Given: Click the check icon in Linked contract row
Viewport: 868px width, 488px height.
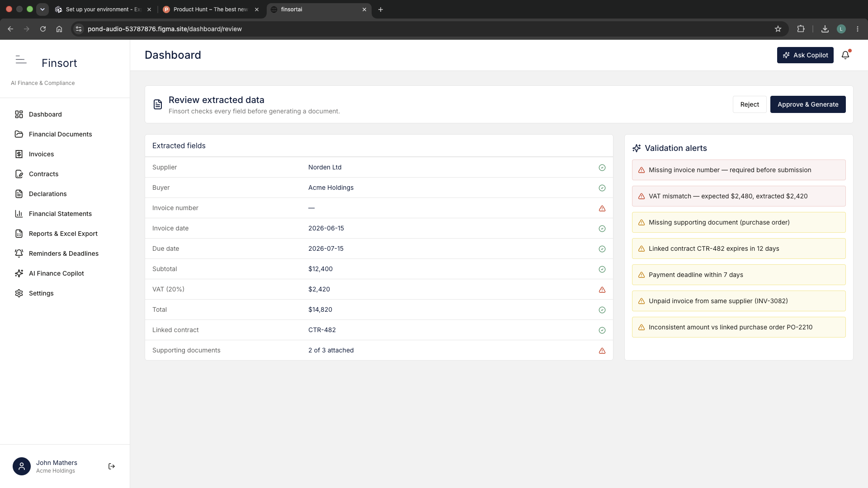Looking at the screenshot, I should 602,330.
